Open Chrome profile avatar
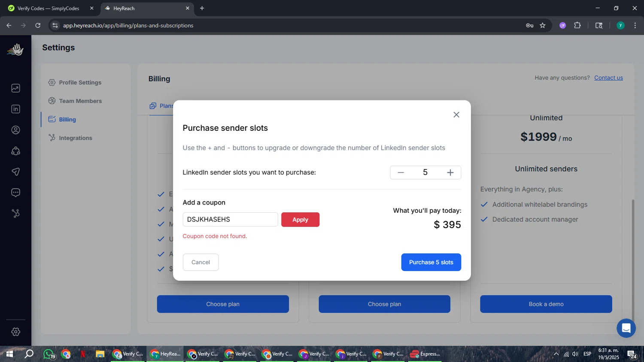 pos(620,25)
